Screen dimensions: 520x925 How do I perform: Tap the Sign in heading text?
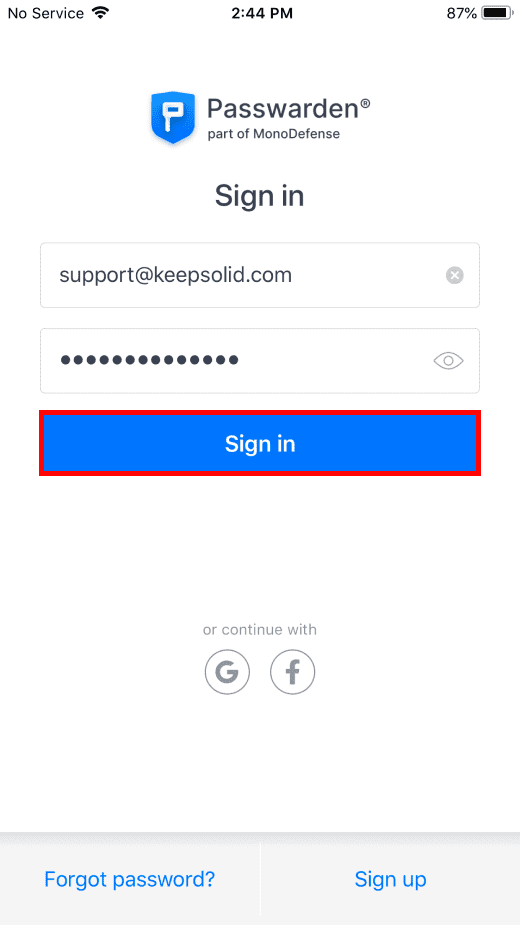pyautogui.click(x=260, y=196)
